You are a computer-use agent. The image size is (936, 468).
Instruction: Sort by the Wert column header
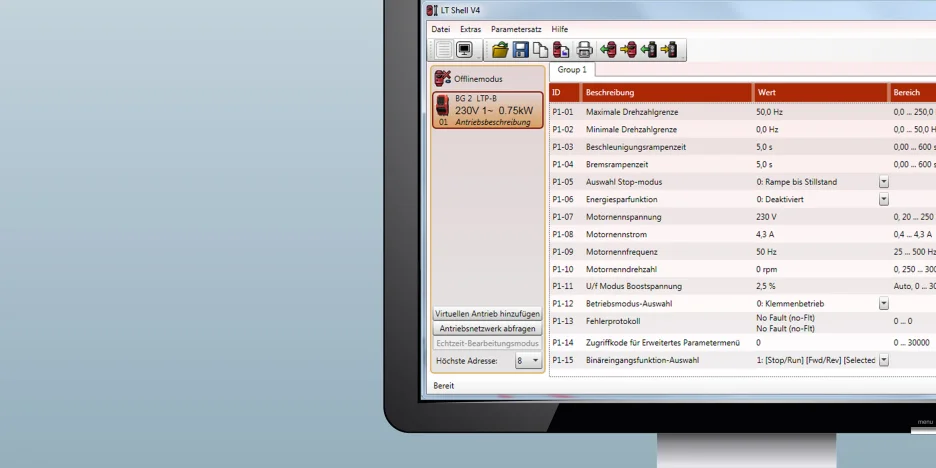(x=821, y=93)
